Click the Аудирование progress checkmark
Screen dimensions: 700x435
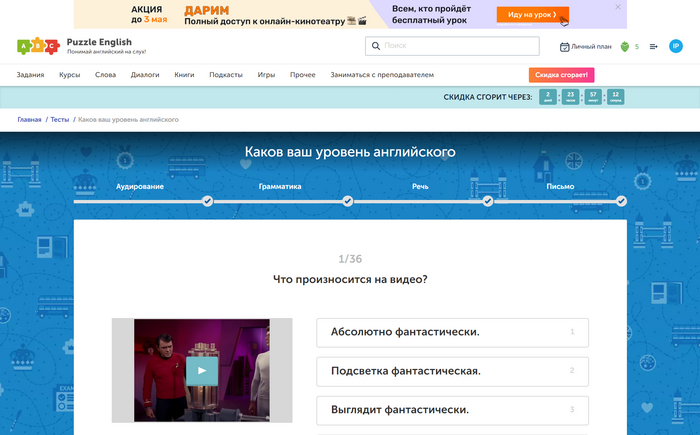pyautogui.click(x=207, y=201)
